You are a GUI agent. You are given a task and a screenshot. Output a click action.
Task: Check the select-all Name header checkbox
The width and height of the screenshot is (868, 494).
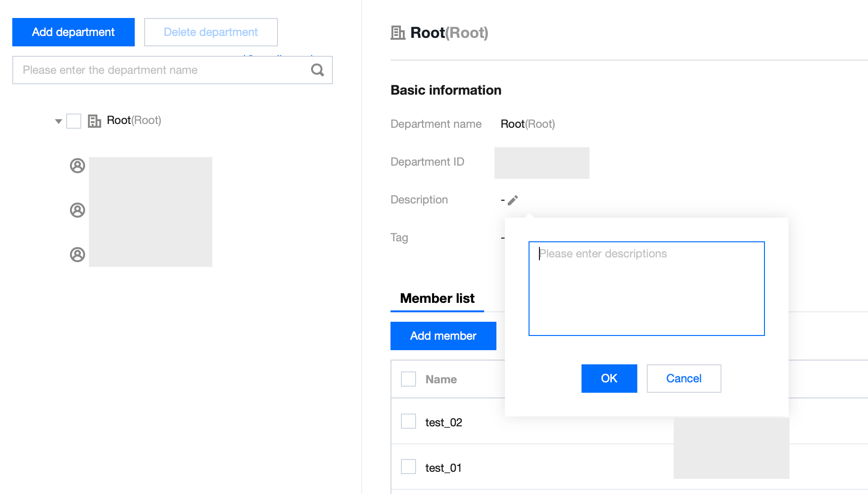[408, 379]
